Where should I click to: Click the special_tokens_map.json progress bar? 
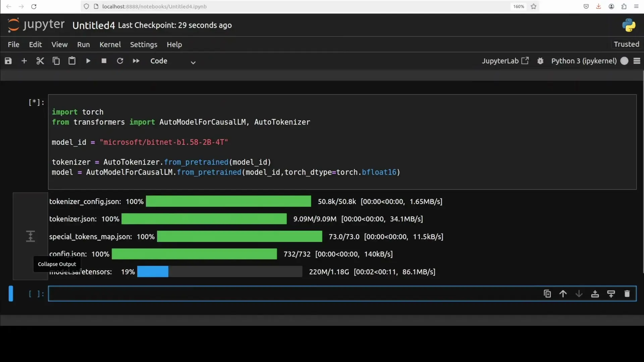[239, 237]
